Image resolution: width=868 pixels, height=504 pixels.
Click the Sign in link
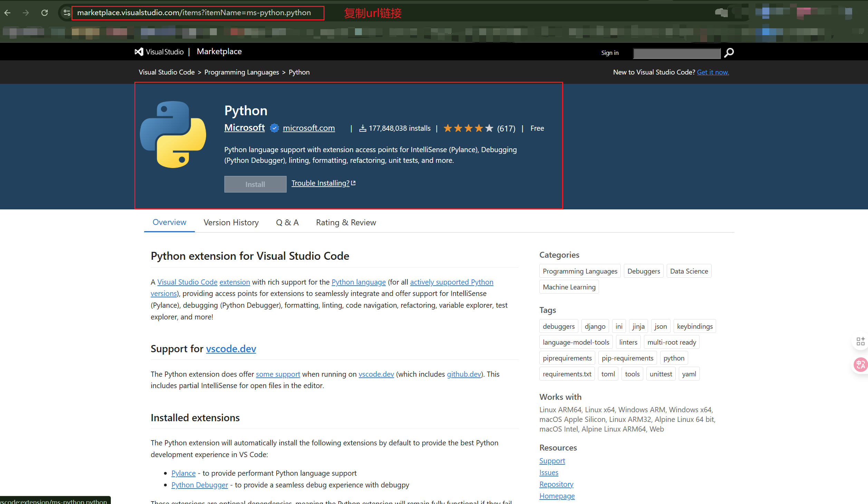click(610, 52)
